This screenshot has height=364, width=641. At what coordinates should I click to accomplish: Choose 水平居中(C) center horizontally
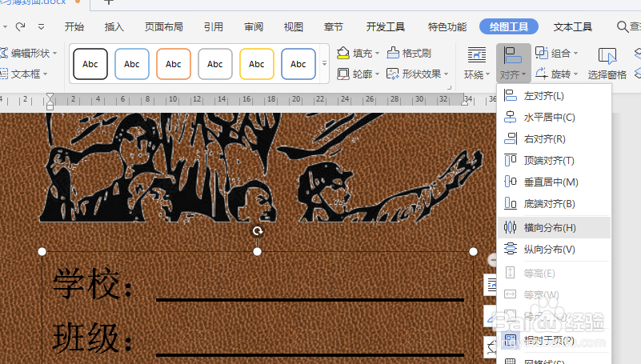click(554, 118)
